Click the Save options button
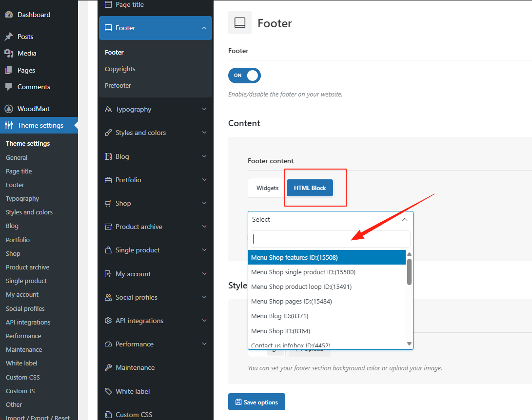532x420 pixels. (256, 402)
